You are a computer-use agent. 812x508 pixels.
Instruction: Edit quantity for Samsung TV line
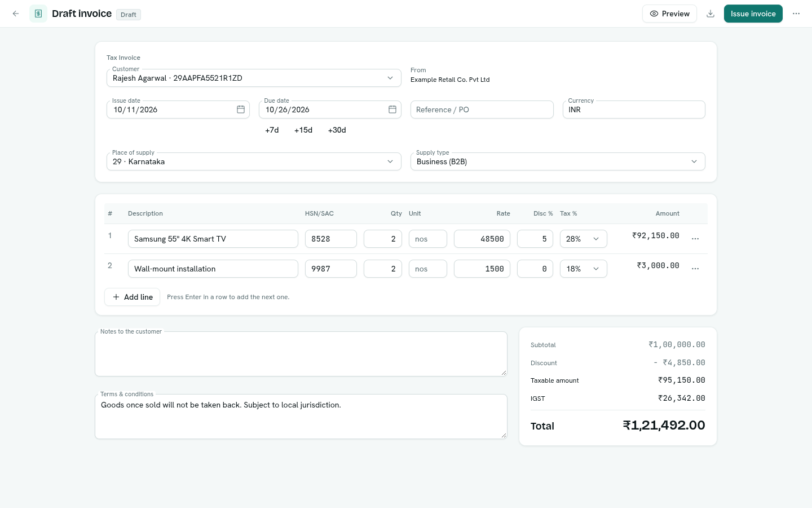tap(383, 239)
